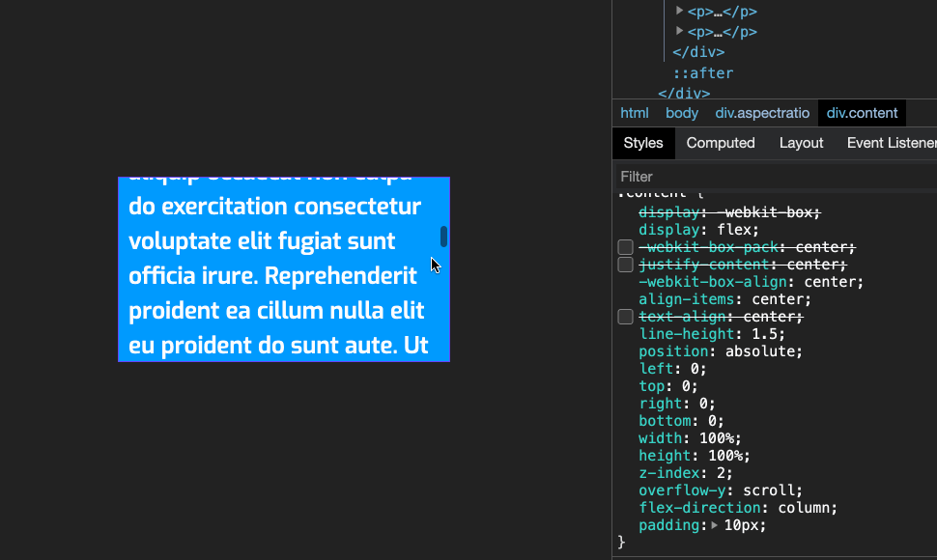
Task: Enable the -webkit-box-pack property checkbox
Action: pyautogui.click(x=625, y=247)
